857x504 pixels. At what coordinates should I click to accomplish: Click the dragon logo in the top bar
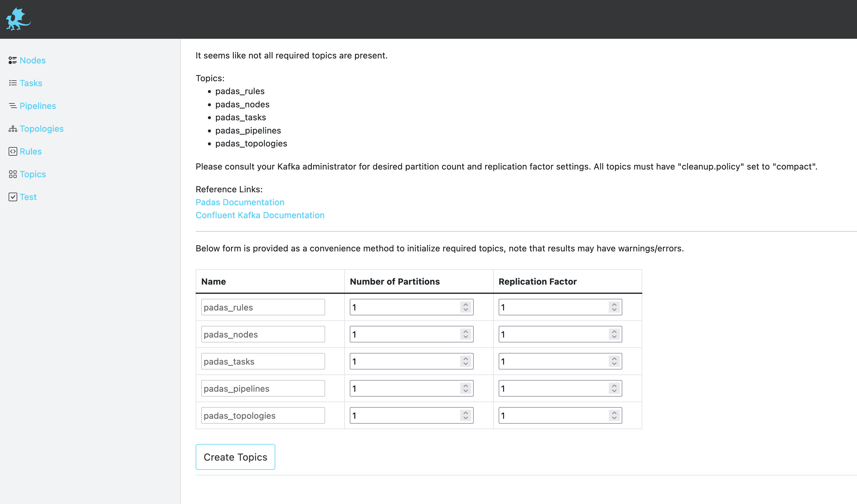(19, 19)
